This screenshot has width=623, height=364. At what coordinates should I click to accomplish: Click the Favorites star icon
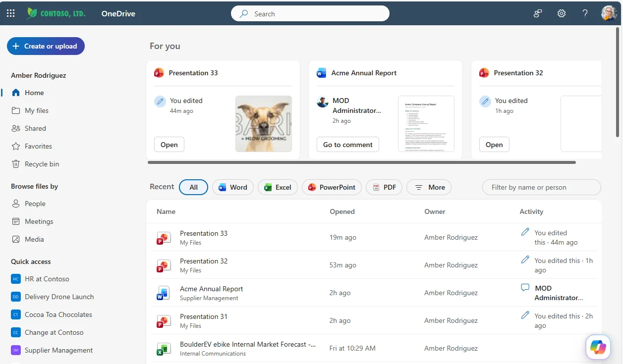click(x=16, y=146)
